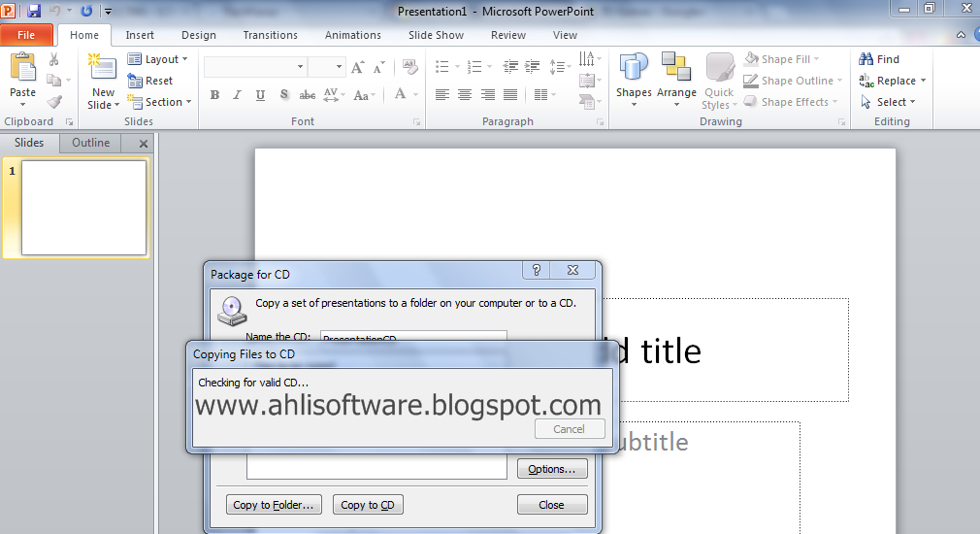Cut selection with the scissors icon
This screenshot has width=980, height=534.
click(53, 59)
